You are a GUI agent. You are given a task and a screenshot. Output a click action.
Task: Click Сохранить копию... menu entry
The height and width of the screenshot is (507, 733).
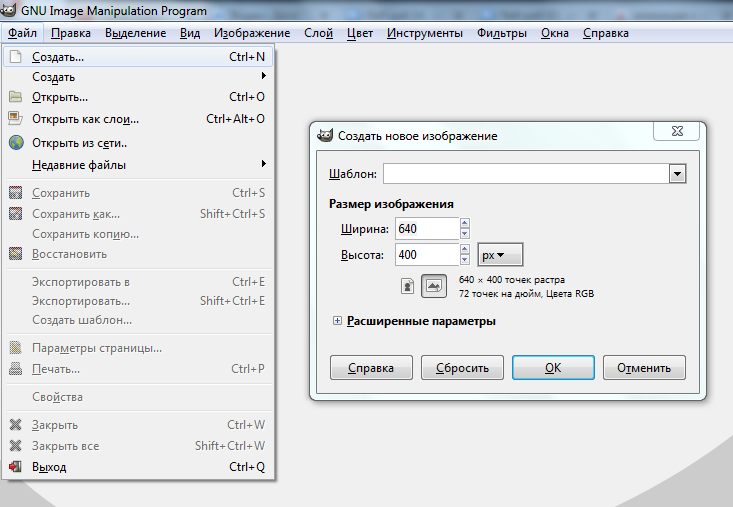138,234
